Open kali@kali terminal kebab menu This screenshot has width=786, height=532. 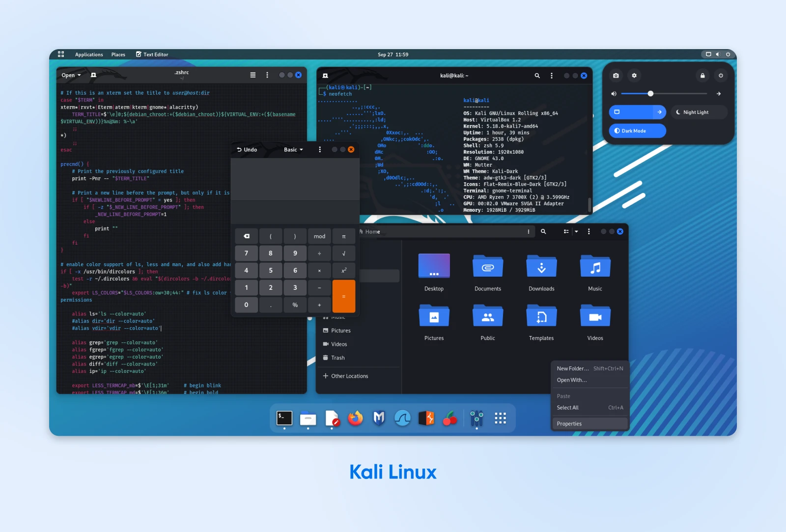click(x=552, y=76)
